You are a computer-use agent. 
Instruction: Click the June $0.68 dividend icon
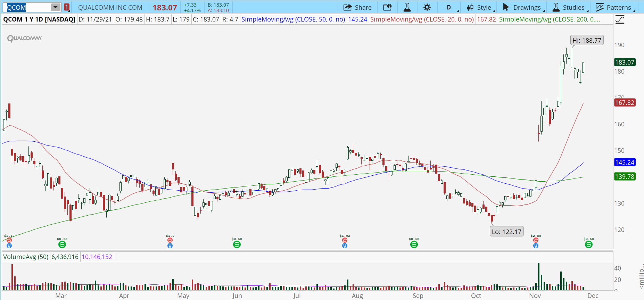[x=237, y=244]
